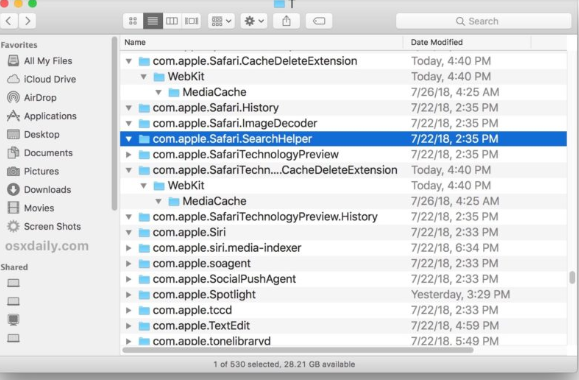Select third shared computer with display icon
Screen dimensions: 579x380
tap(13, 319)
